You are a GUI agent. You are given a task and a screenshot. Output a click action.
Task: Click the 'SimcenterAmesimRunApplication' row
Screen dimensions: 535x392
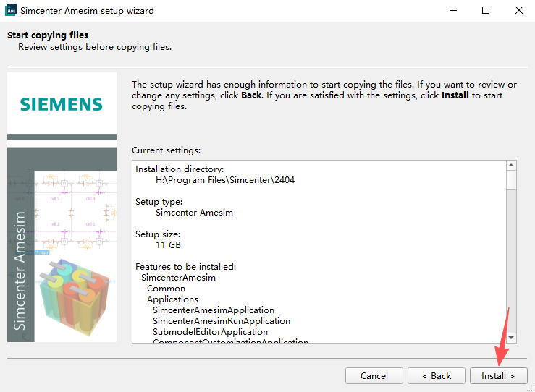point(222,321)
